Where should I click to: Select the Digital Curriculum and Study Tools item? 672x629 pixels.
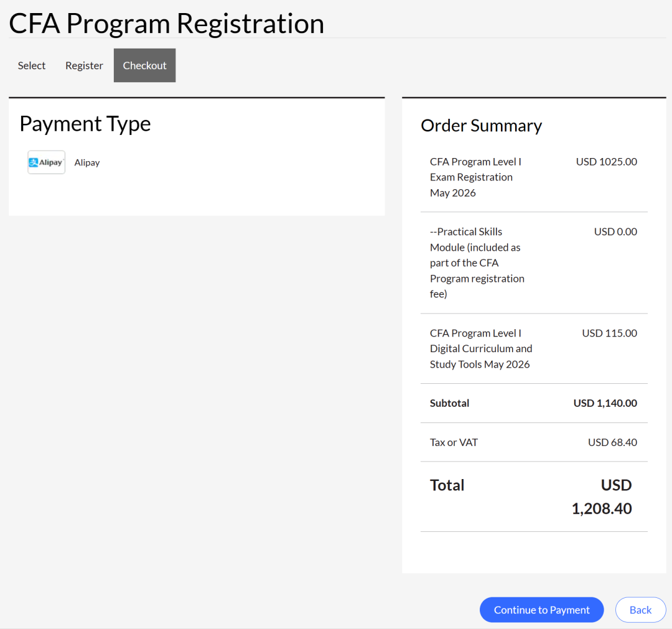tap(481, 349)
